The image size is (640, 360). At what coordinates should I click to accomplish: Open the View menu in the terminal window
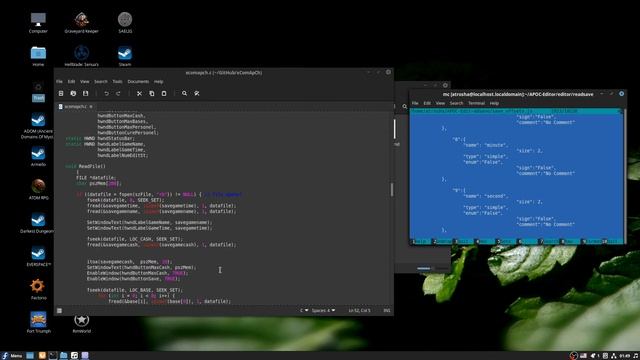coord(440,103)
